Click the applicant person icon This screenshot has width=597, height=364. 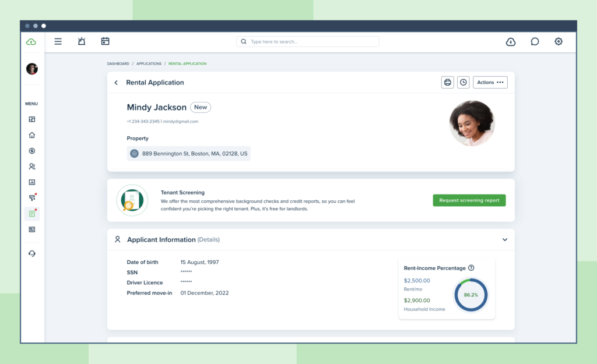(x=118, y=239)
